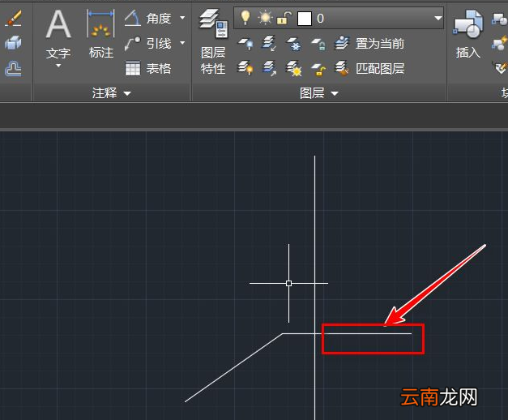This screenshot has height=420, width=508.
Task: Open Layer Properties (图层特性)
Action: point(214,42)
